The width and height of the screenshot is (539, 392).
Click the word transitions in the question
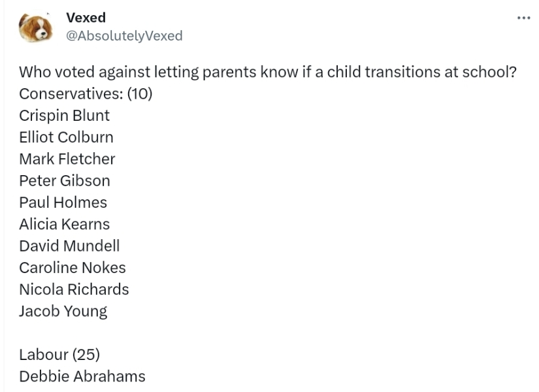[386, 72]
